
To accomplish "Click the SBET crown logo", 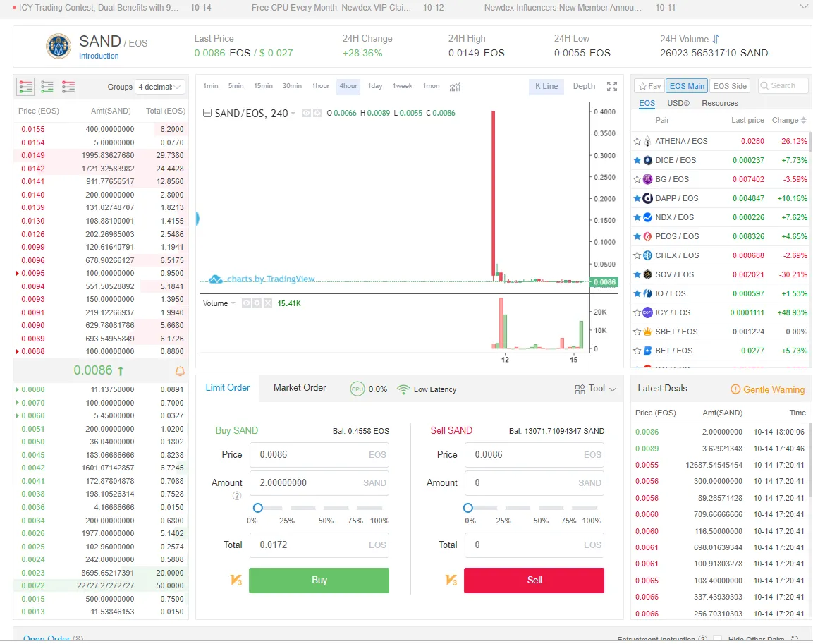I will coord(647,332).
